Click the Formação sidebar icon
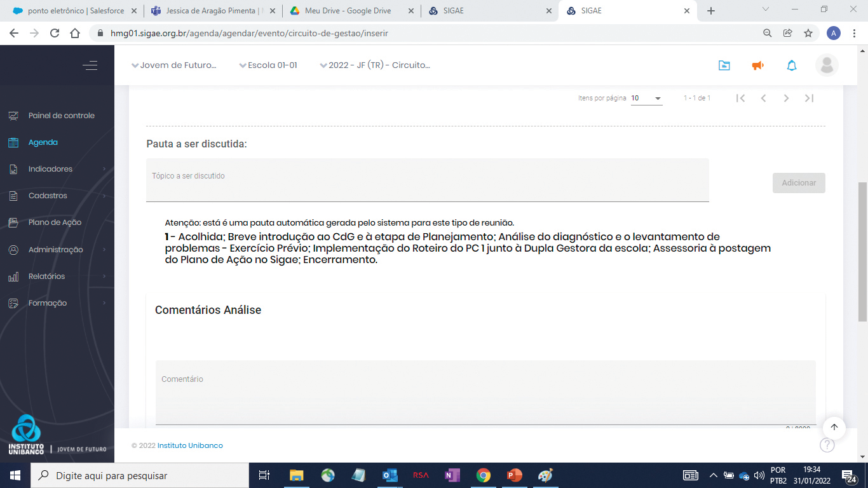This screenshot has height=488, width=868. point(13,303)
